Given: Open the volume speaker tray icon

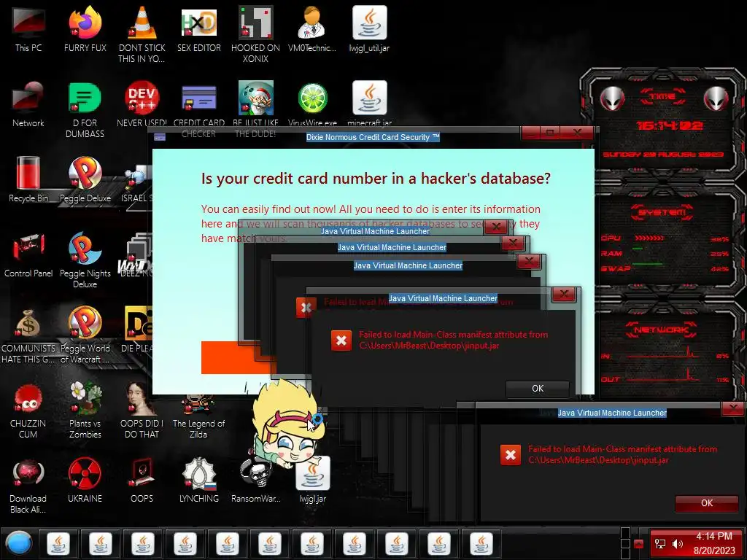Looking at the screenshot, I should click(x=677, y=544).
